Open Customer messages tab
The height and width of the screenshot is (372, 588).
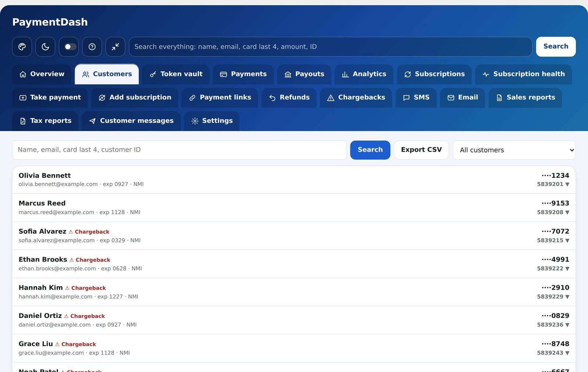[x=131, y=121]
